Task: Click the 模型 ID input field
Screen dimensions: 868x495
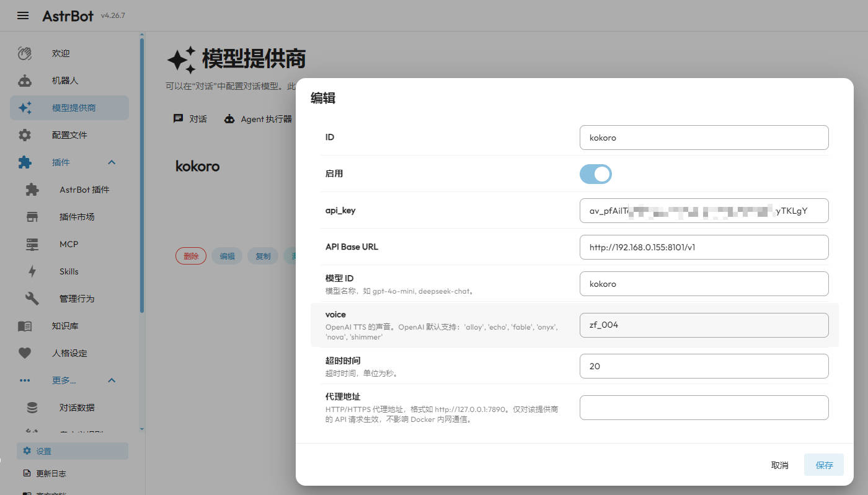Action: (704, 284)
